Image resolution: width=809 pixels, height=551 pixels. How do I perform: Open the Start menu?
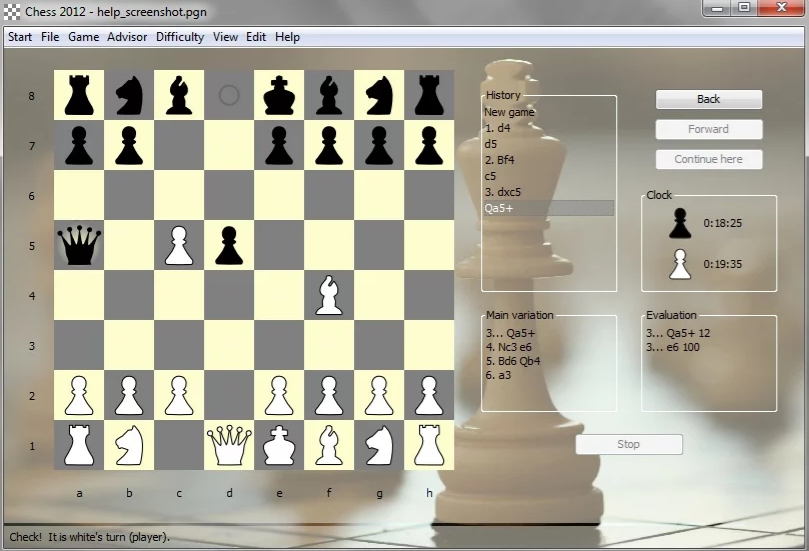point(20,37)
